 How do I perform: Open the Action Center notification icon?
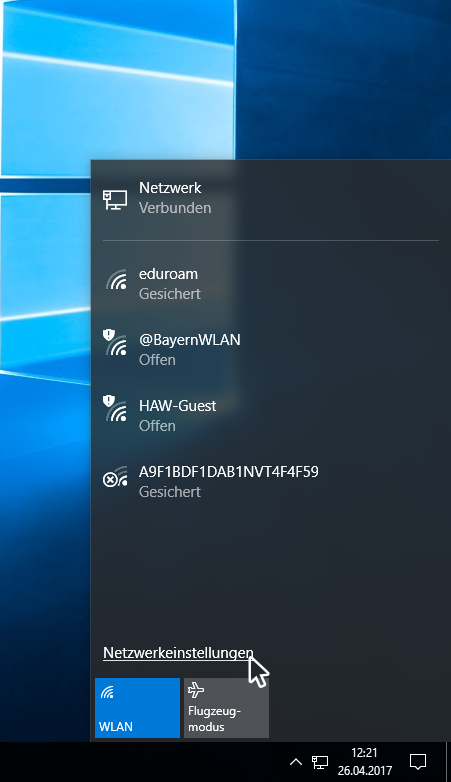pos(418,762)
